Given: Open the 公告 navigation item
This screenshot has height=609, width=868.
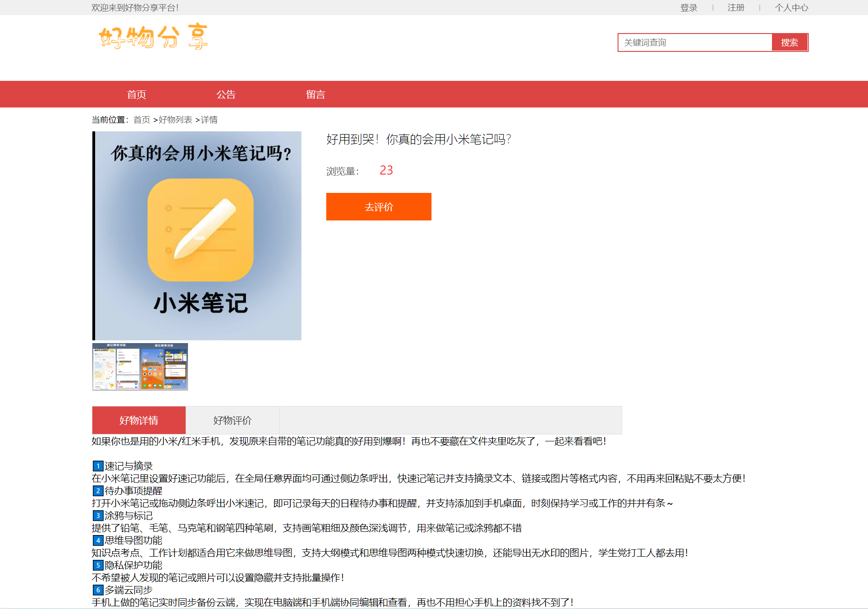Looking at the screenshot, I should [226, 94].
